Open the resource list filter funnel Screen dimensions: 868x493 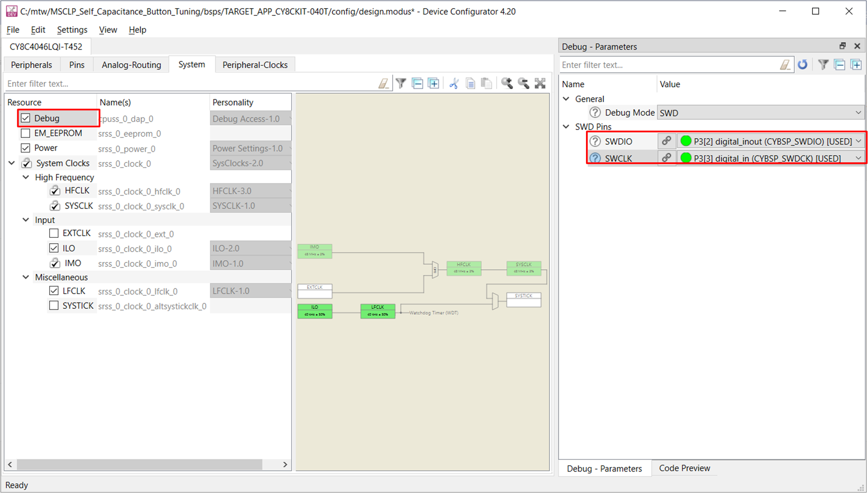[401, 83]
